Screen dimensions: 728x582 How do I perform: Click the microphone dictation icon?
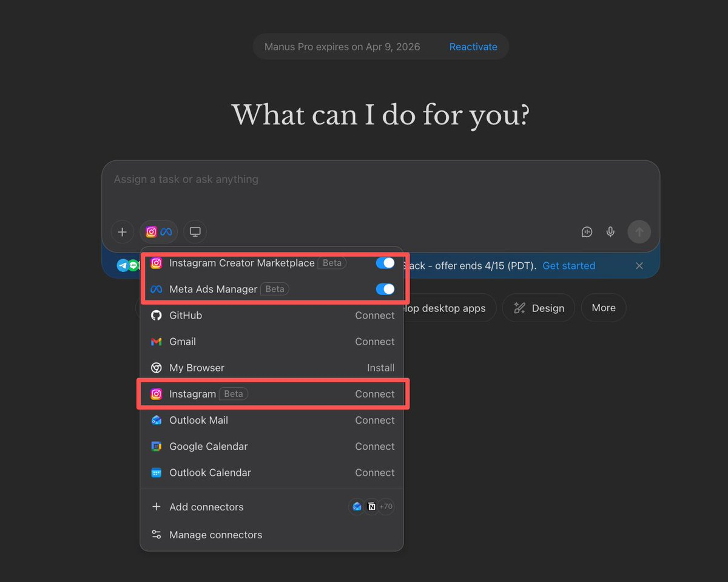(x=610, y=232)
